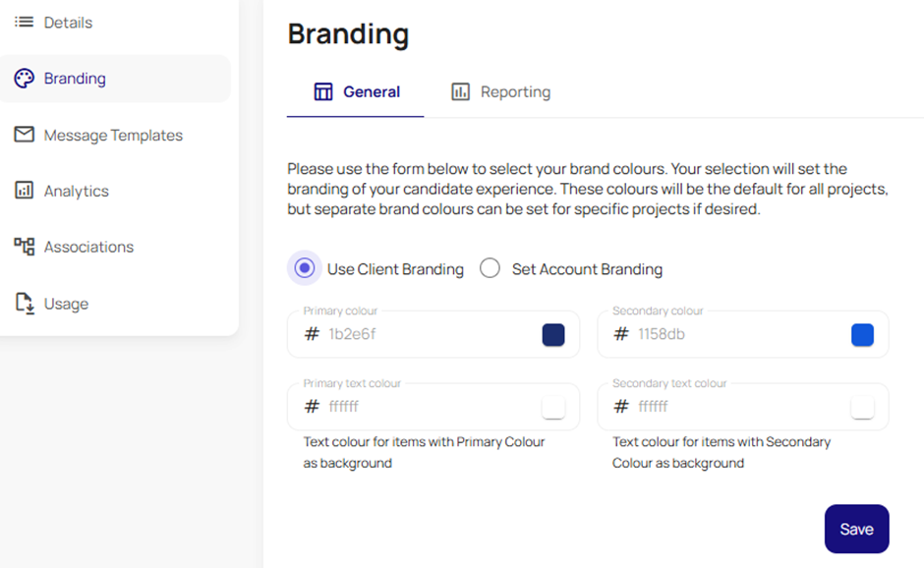Save the branding settings

(x=856, y=529)
